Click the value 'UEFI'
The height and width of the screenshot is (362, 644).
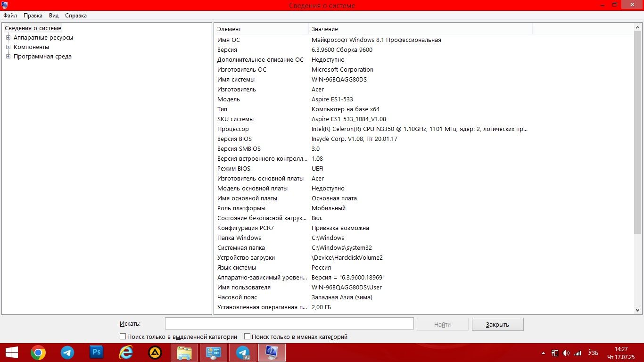[317, 169]
